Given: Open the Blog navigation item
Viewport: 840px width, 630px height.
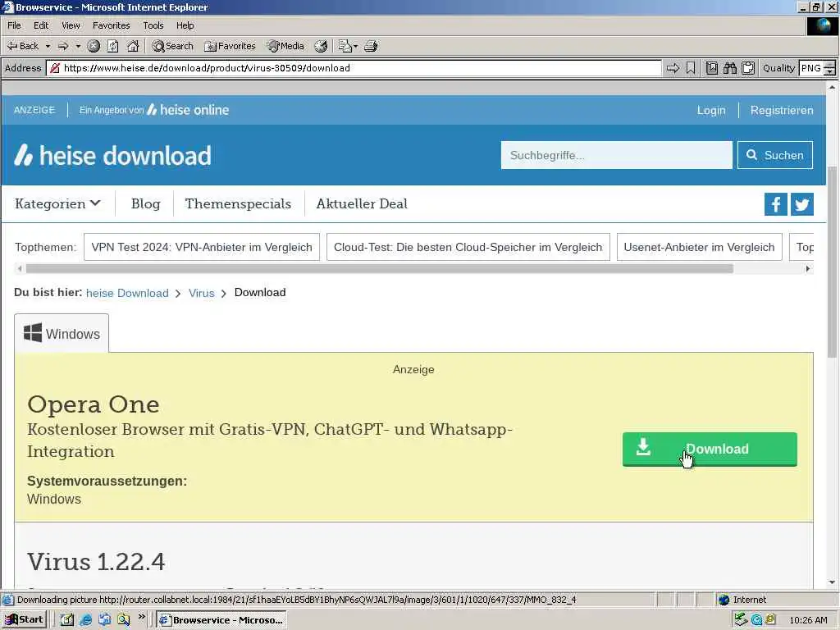Looking at the screenshot, I should 146,203.
